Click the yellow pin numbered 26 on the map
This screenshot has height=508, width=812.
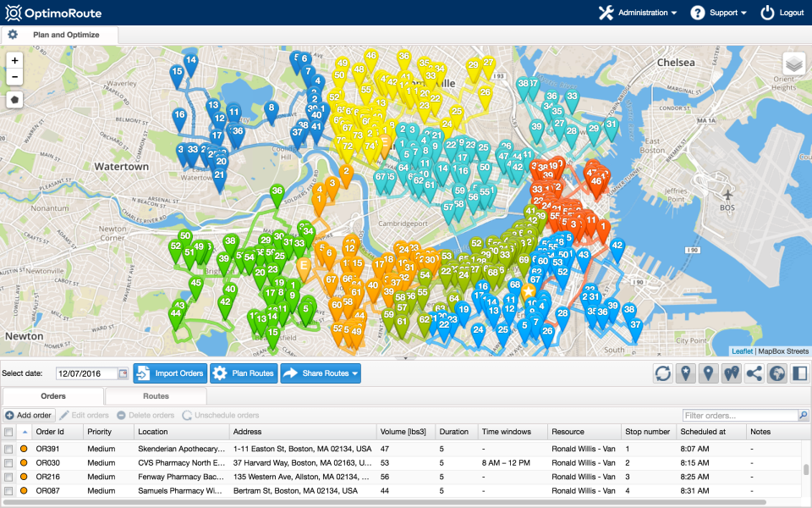[x=485, y=96]
